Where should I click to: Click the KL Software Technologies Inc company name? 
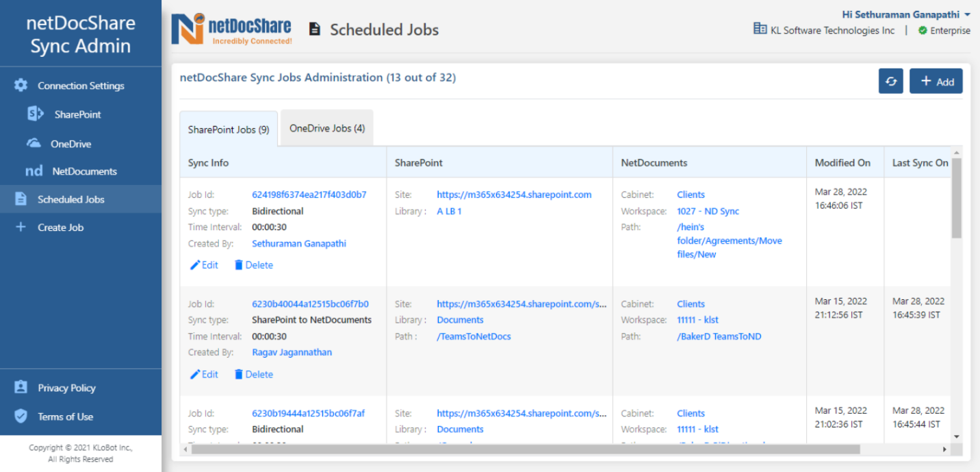coord(833,30)
